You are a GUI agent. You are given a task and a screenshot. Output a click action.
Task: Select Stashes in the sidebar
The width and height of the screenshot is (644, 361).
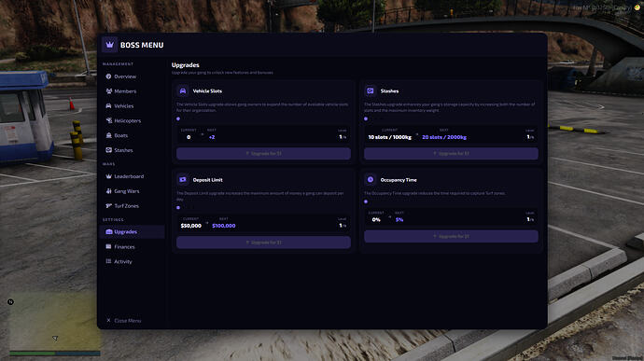132,150
